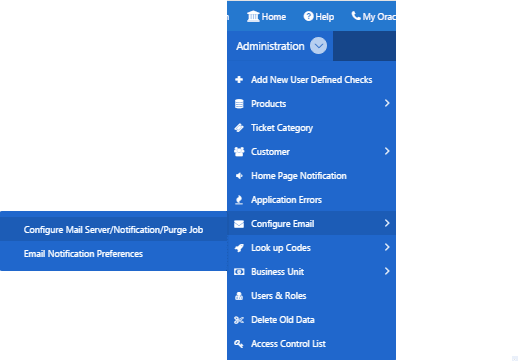Screen dimensions: 518x361
Task: Go to the Home link
Action: pos(266,16)
